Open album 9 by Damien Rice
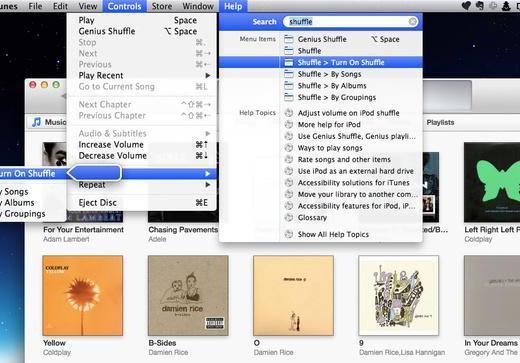Image resolution: width=520 pixels, height=363 pixels. click(x=399, y=296)
